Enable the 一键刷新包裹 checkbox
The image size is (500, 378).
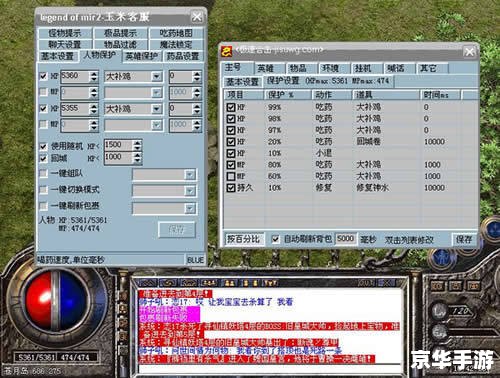point(43,206)
